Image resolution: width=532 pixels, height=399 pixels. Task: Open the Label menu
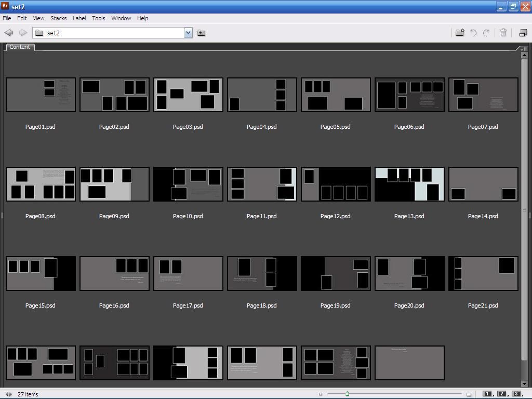coord(79,18)
